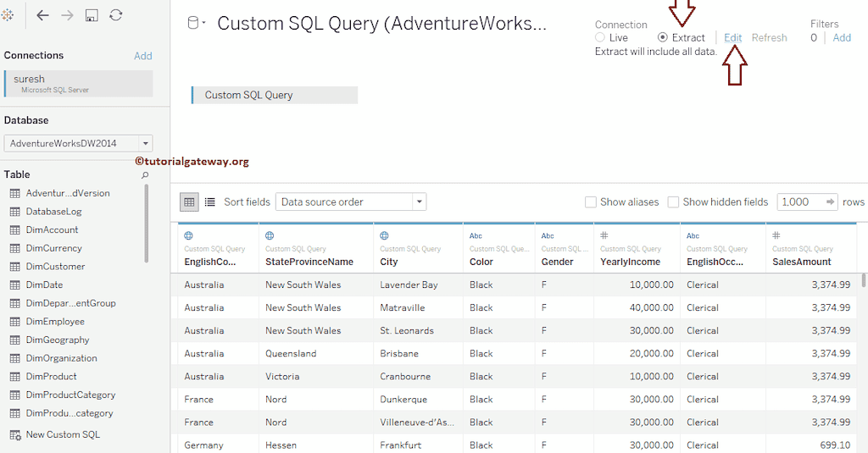Image resolution: width=868 pixels, height=453 pixels.
Task: Enable the Show aliases checkbox
Action: coord(591,202)
